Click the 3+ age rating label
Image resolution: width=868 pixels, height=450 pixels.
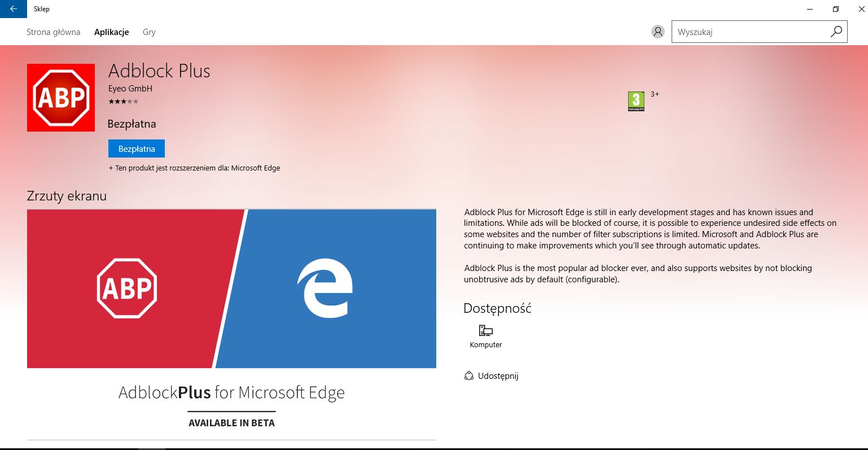tap(655, 94)
